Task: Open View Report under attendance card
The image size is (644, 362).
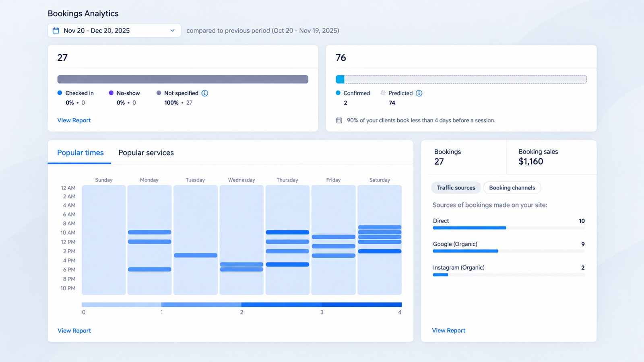Action: click(x=74, y=120)
